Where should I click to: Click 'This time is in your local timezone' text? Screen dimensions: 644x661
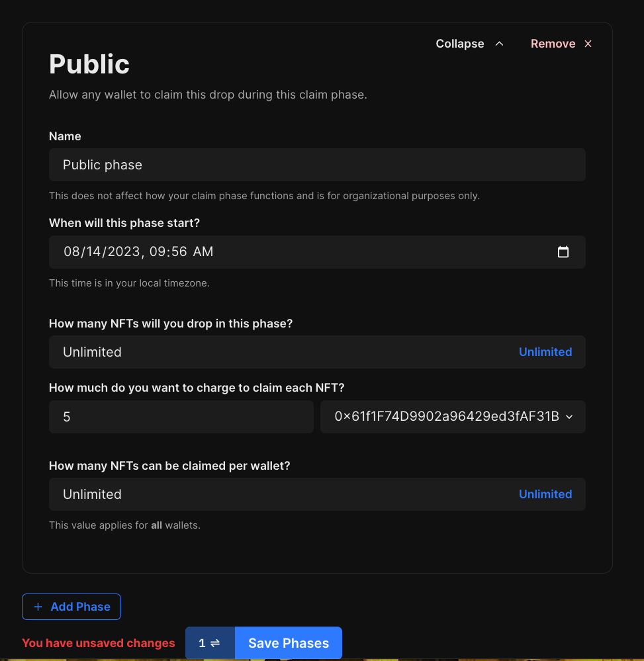pos(129,283)
